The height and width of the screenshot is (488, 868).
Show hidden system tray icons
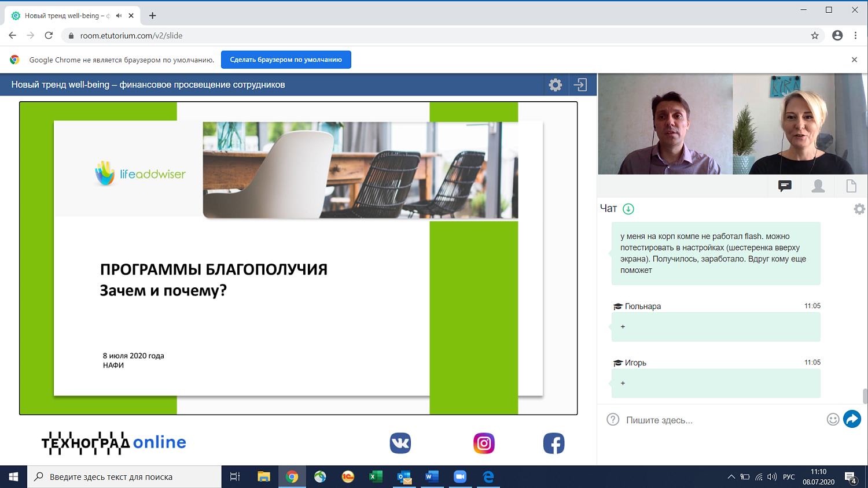731,477
